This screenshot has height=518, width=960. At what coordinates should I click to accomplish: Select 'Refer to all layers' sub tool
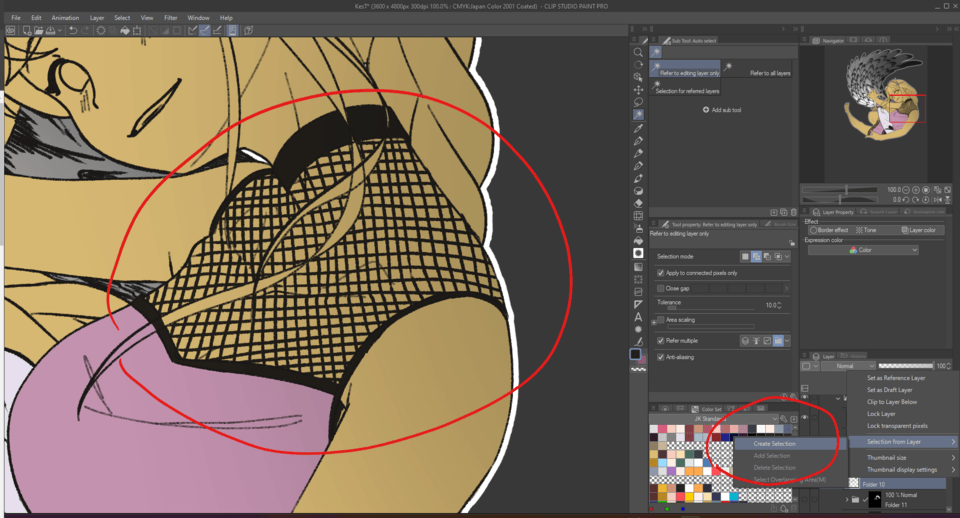point(757,69)
